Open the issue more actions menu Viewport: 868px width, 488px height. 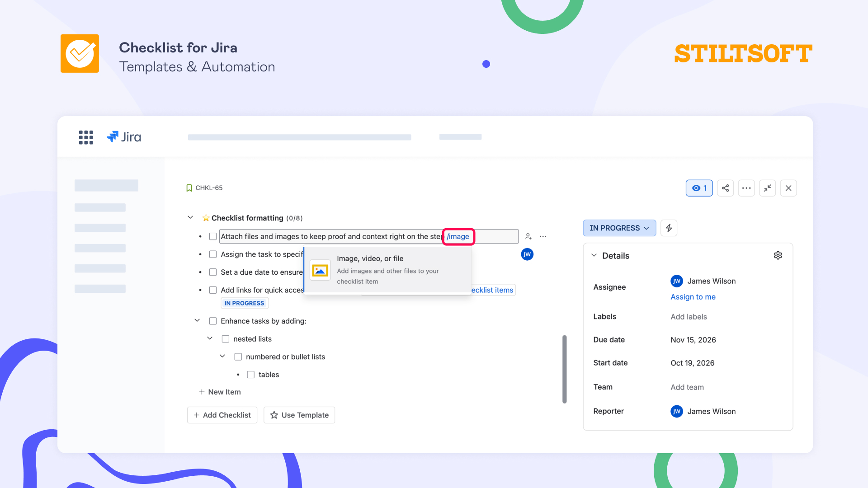pos(746,188)
